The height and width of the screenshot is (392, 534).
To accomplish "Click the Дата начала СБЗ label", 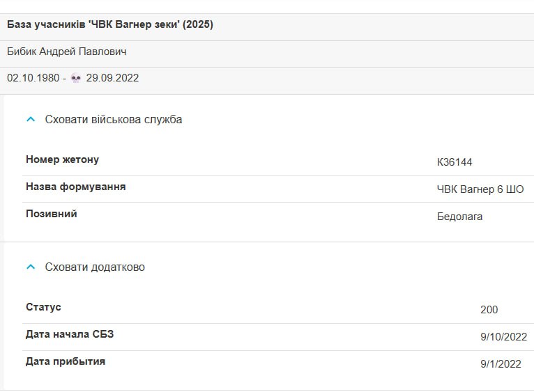I will click(70, 334).
